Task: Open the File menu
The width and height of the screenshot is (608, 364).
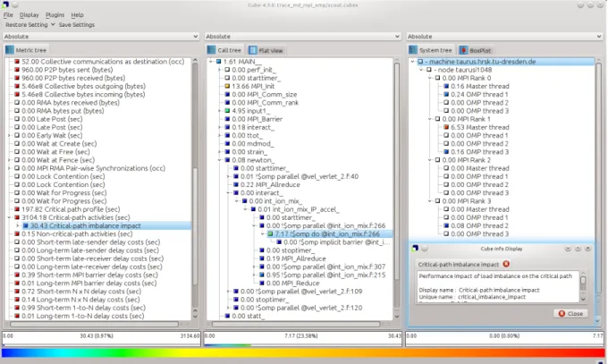Action: (8, 14)
